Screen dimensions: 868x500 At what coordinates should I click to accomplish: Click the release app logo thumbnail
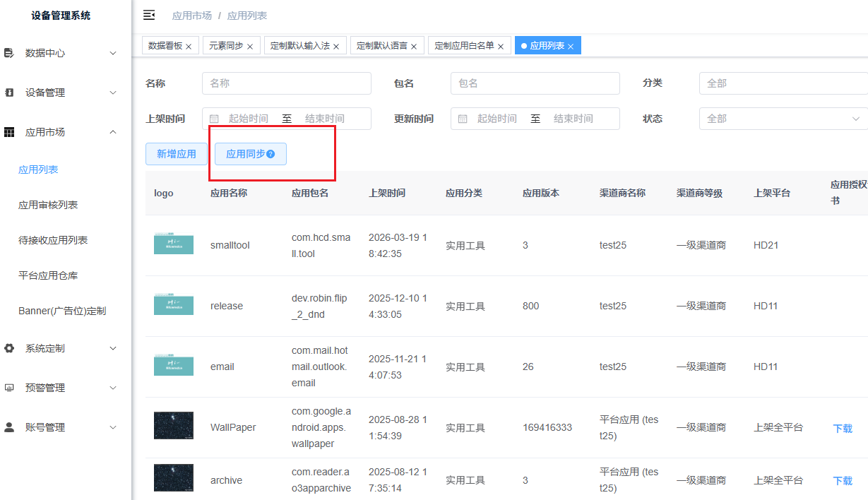point(174,304)
